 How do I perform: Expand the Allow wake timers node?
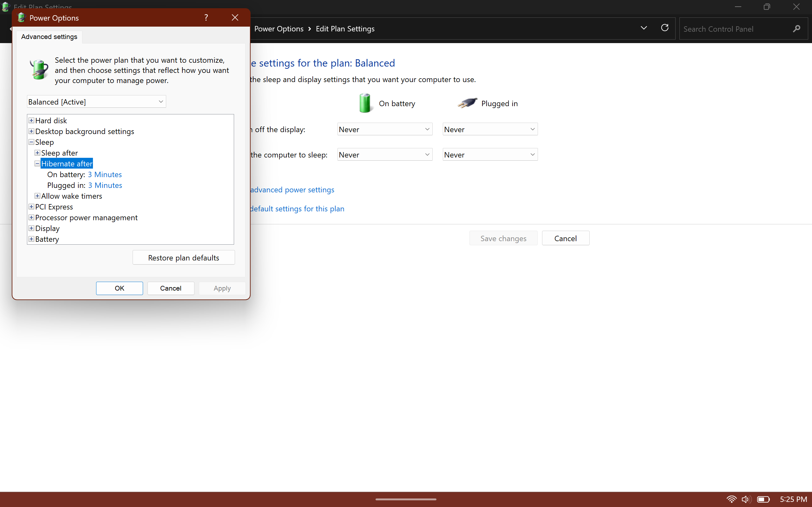click(37, 196)
